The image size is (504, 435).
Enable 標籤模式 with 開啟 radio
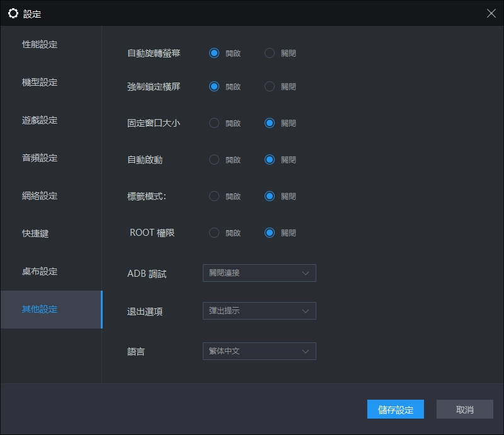click(214, 196)
